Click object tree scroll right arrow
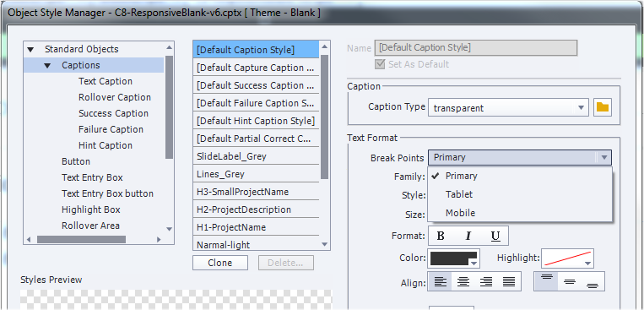 click(159, 239)
